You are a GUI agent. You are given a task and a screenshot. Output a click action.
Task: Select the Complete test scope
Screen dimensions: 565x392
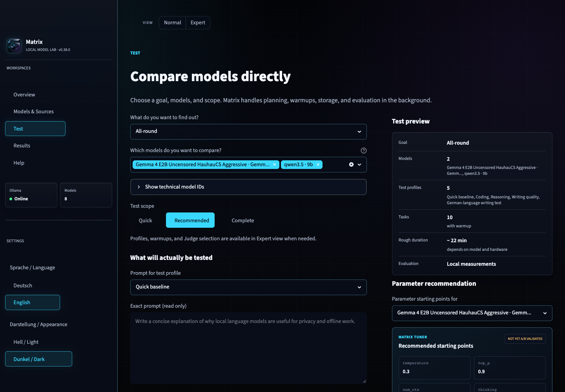(x=243, y=220)
